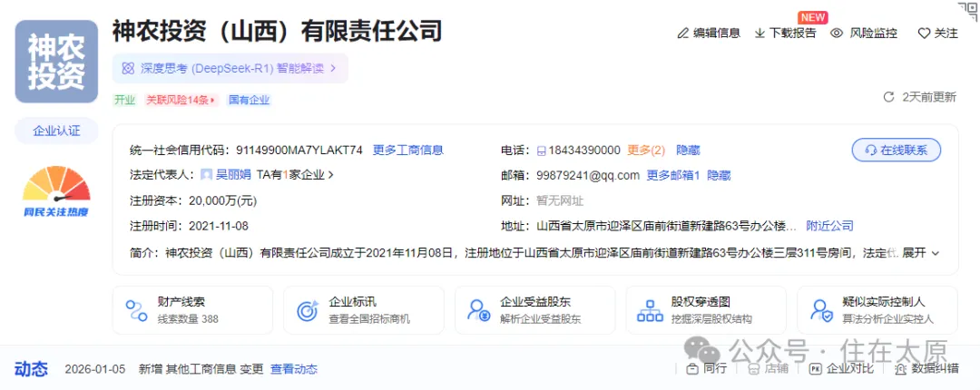The image size is (980, 390).
Task: Hide the email with 隐藏
Action: pyautogui.click(x=719, y=175)
